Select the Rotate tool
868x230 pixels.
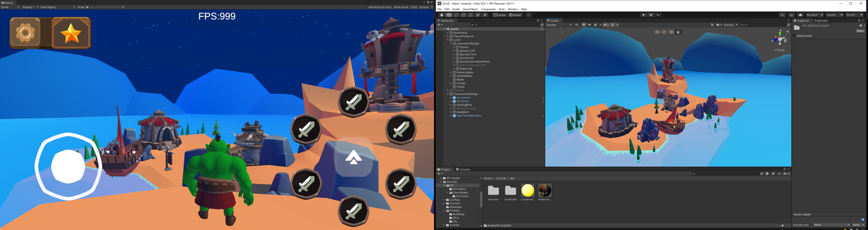point(456,15)
